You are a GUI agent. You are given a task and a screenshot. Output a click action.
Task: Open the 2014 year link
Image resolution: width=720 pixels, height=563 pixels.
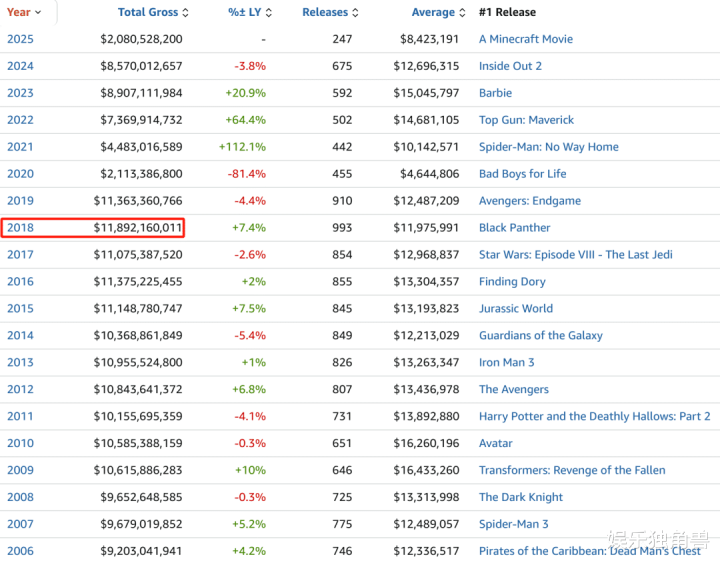(x=20, y=335)
